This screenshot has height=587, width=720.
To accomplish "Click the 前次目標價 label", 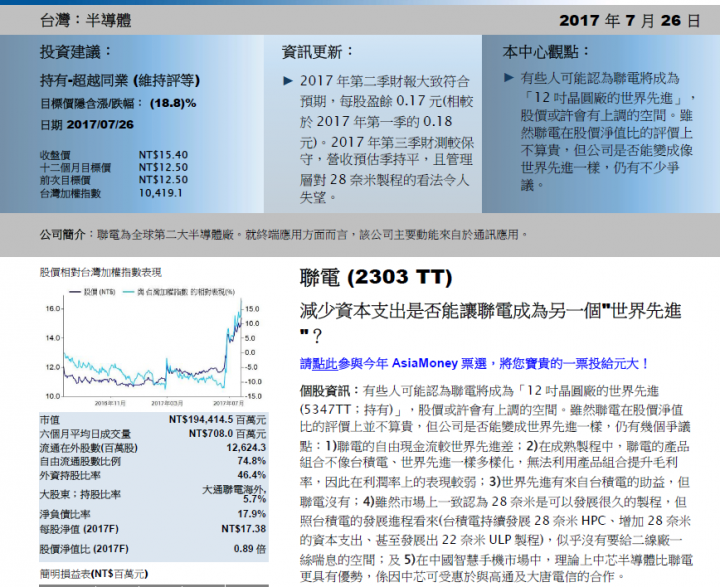I will coord(65,180).
